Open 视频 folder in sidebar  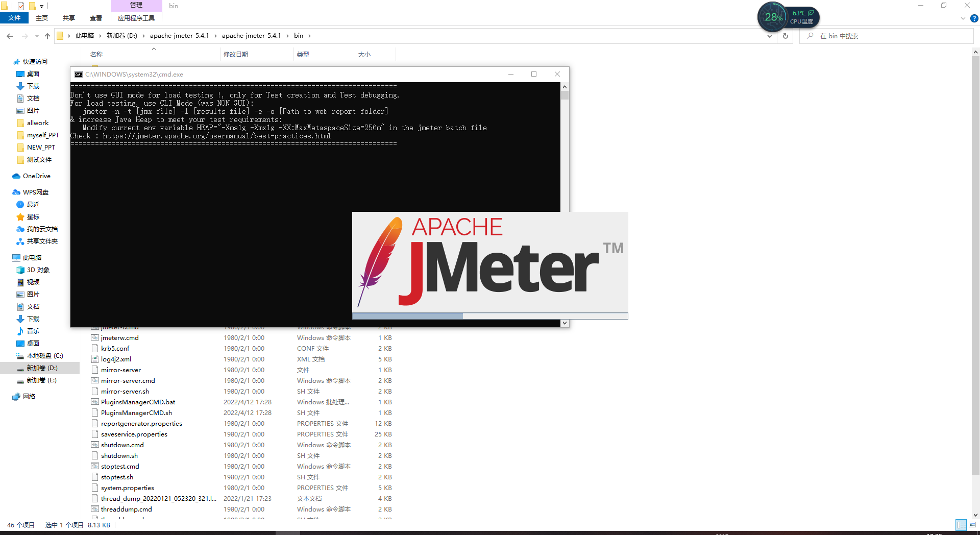pos(33,282)
